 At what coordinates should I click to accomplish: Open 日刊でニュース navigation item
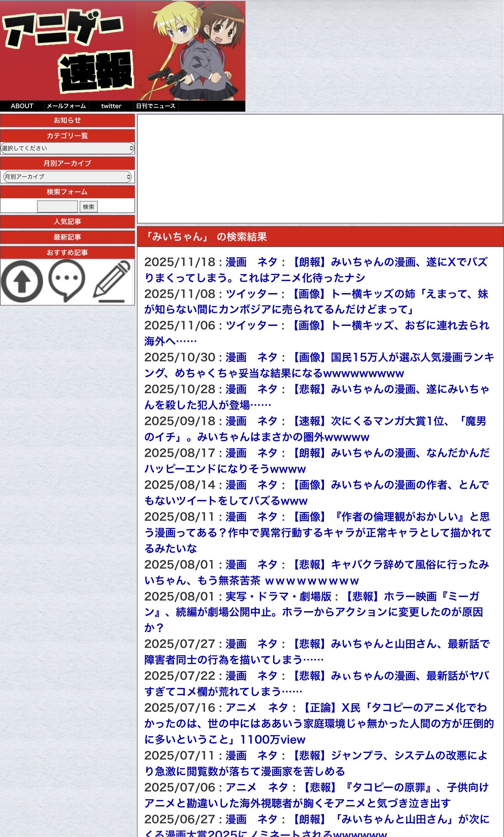coord(156,106)
